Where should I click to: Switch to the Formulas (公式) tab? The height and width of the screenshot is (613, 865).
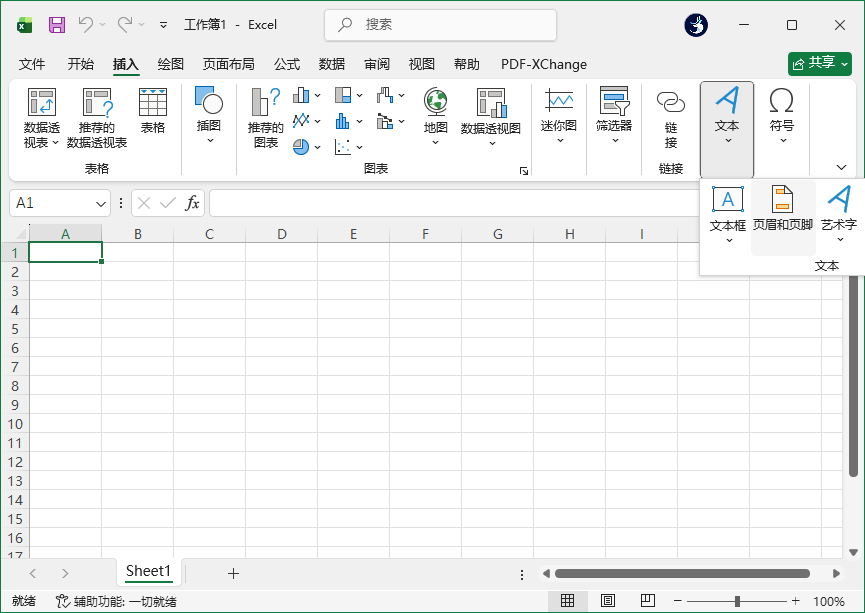[287, 64]
